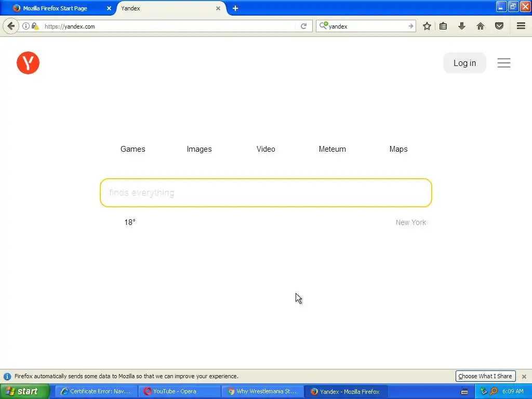Select Yandex - Mozilla Firefox taskbar button
Image resolution: width=532 pixels, height=399 pixels.
click(x=345, y=391)
